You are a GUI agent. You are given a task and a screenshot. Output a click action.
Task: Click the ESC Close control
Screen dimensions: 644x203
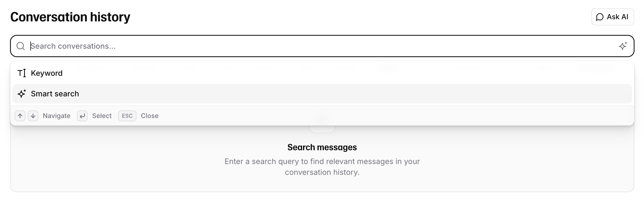click(127, 116)
